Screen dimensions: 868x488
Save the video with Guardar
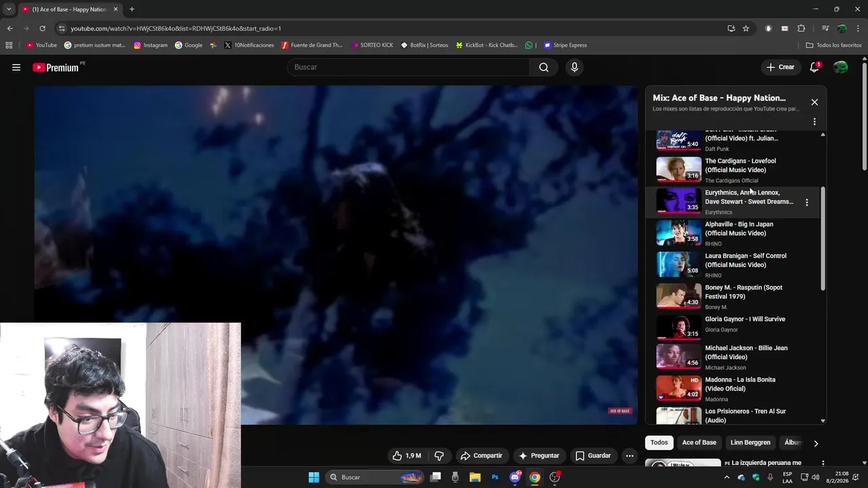click(593, 455)
